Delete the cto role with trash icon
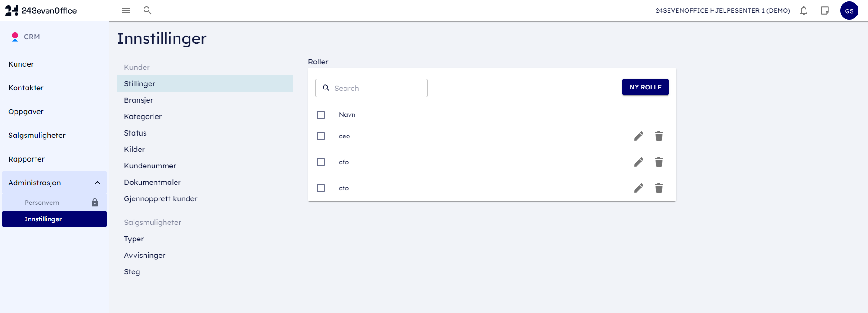The image size is (868, 313). point(659,188)
